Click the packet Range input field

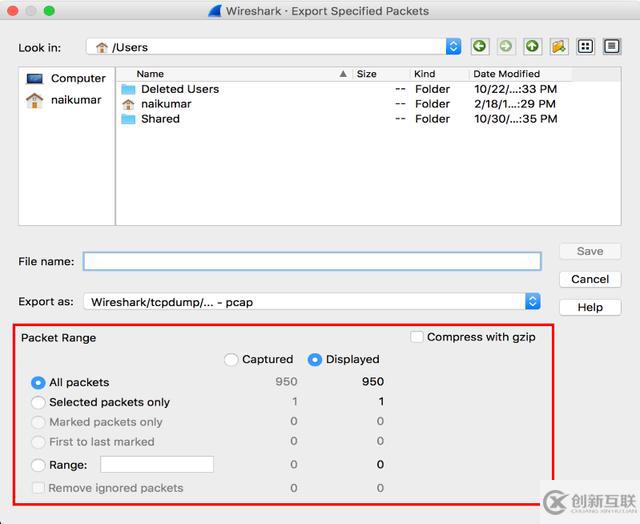point(157,464)
